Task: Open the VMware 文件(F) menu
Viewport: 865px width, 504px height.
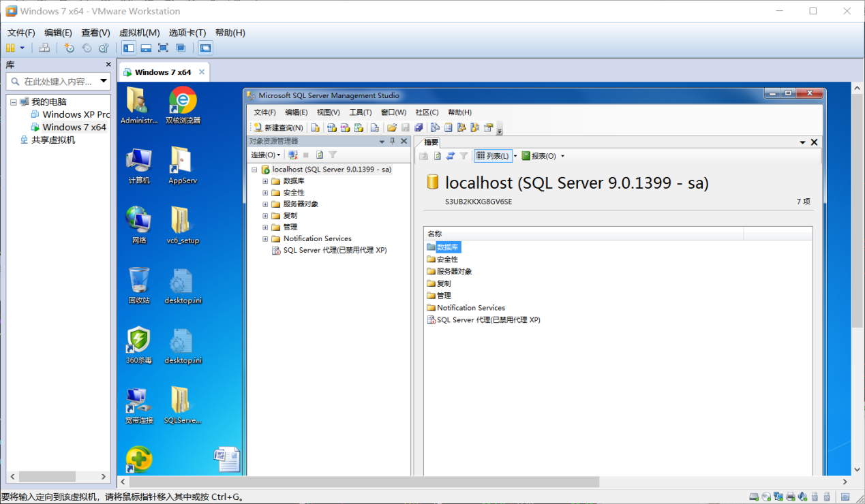Action: click(x=21, y=33)
